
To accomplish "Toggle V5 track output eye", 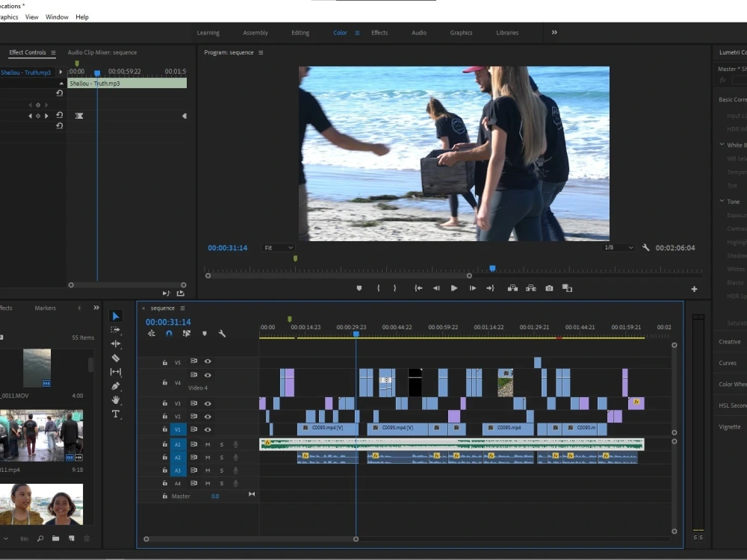I will pos(208,361).
